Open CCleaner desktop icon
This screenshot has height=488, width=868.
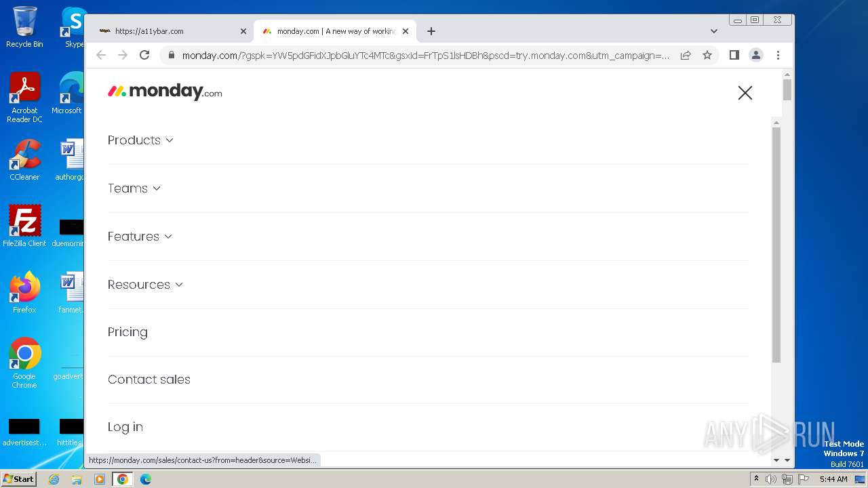click(x=24, y=160)
